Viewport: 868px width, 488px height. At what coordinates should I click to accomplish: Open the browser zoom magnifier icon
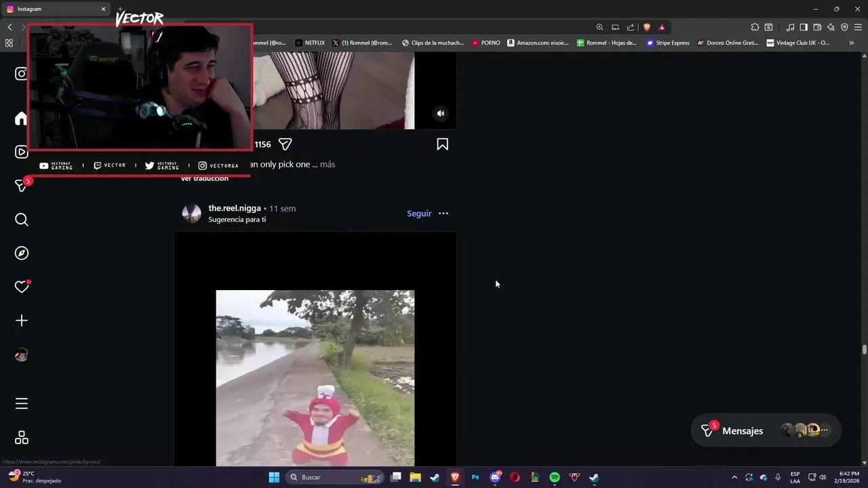(x=599, y=27)
